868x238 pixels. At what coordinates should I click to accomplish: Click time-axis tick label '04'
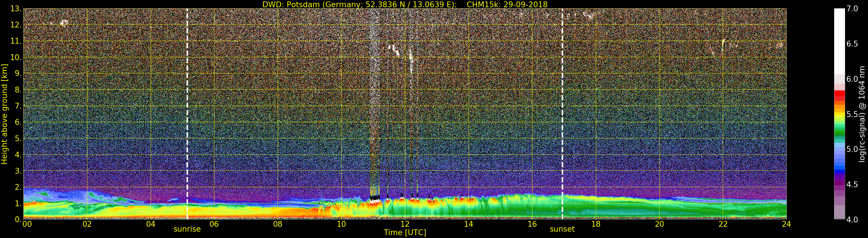pyautogui.click(x=151, y=224)
